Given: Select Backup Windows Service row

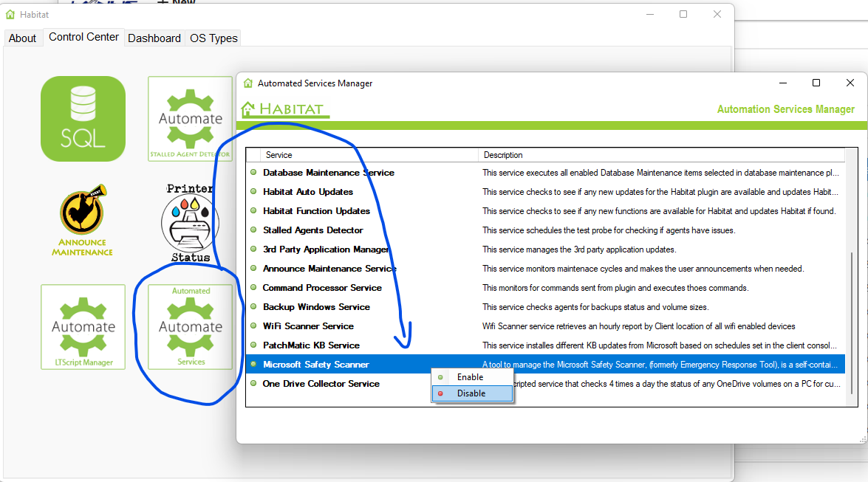Looking at the screenshot, I should point(546,307).
